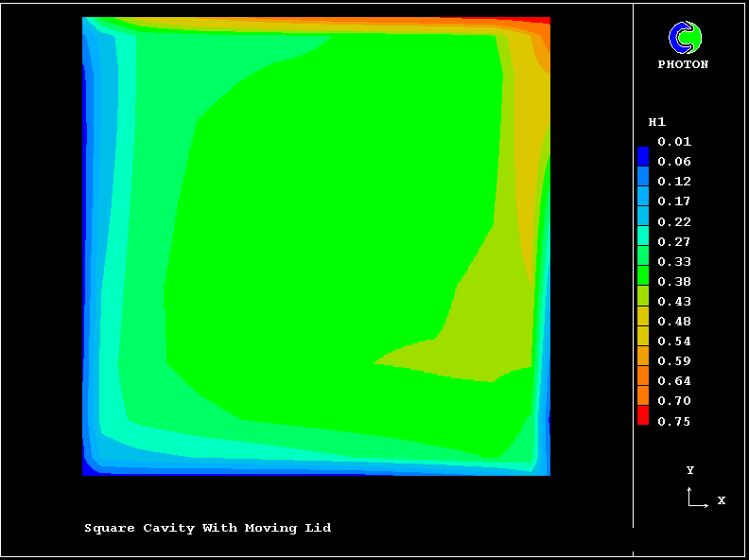Select the red swatch for 0.75

[643, 416]
